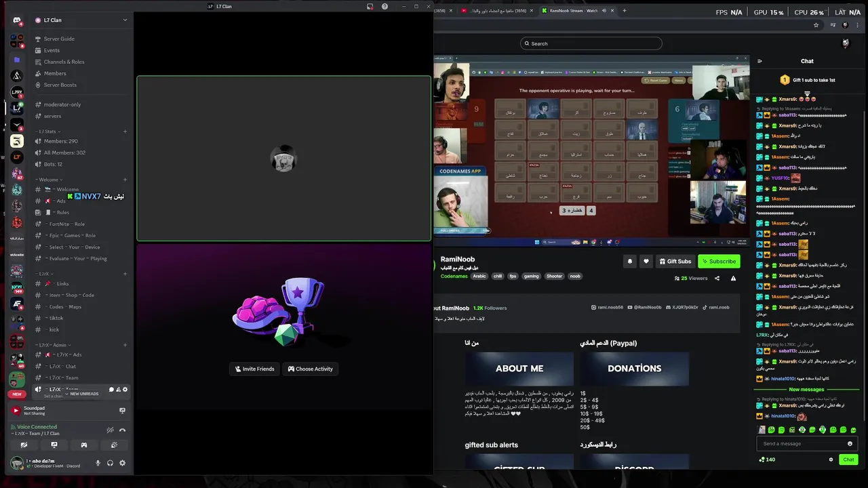Open chat settings gear icon
868x488 pixels.
(x=831, y=460)
